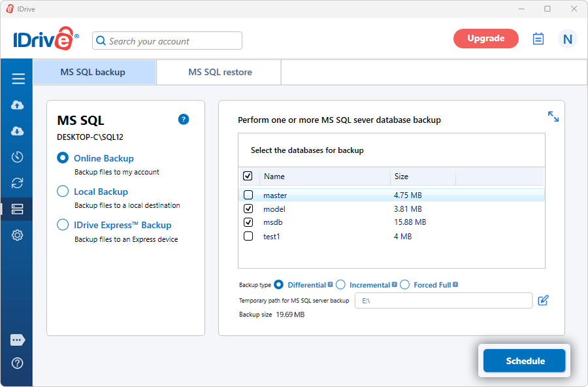Image resolution: width=588 pixels, height=387 pixels.
Task: Select IDrive Express Backup radio button
Action: coord(63,224)
